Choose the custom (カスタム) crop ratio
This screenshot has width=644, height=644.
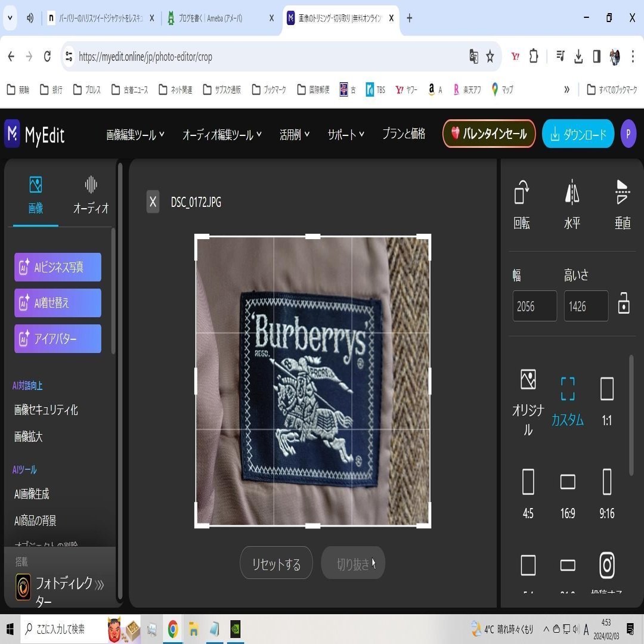(567, 402)
